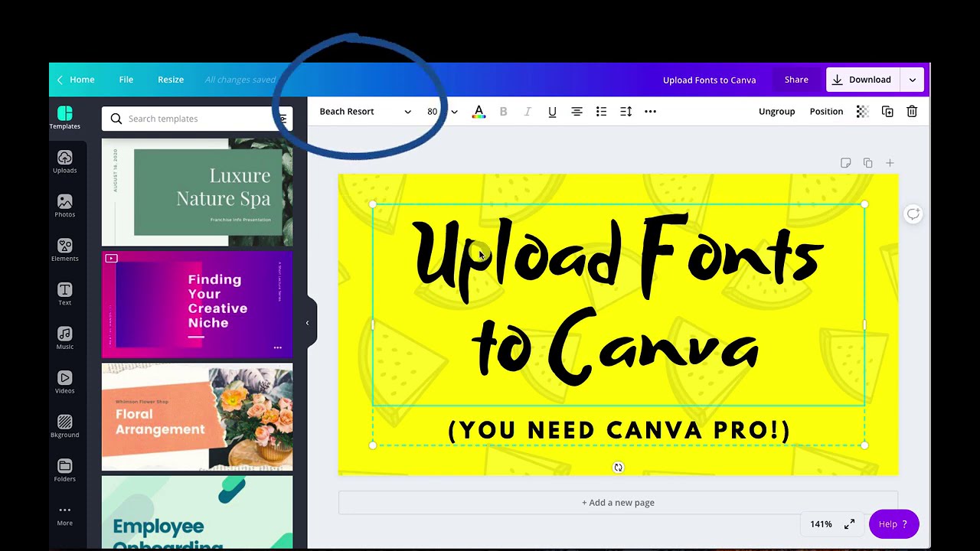Image resolution: width=980 pixels, height=551 pixels.
Task: Select the YOU NEED CANVA PRO text
Action: point(618,430)
